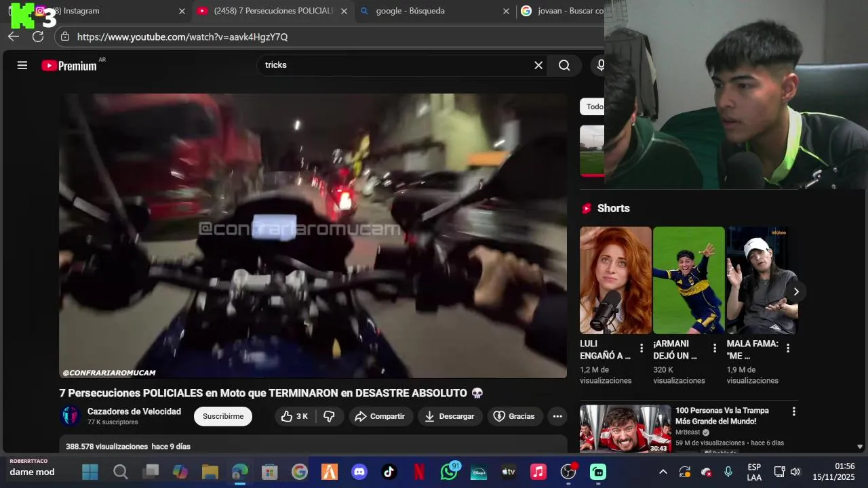
Task: Dislike the video with thumbs down
Action: pos(329,416)
